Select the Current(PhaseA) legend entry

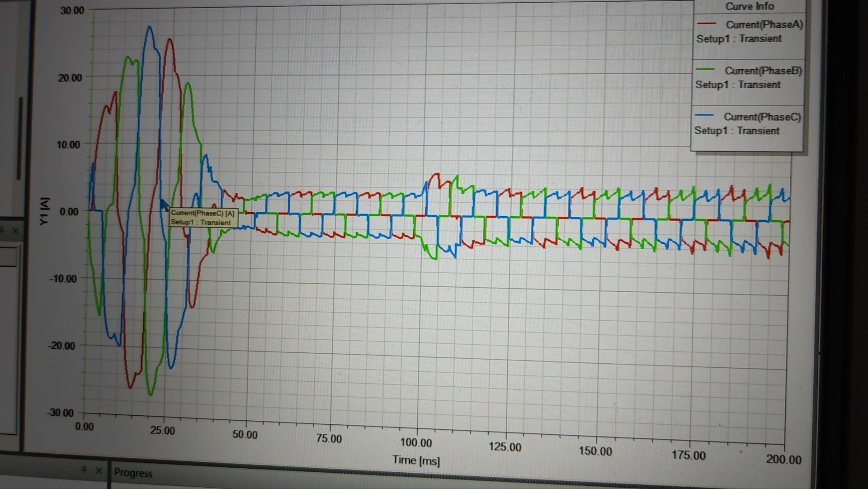point(764,24)
